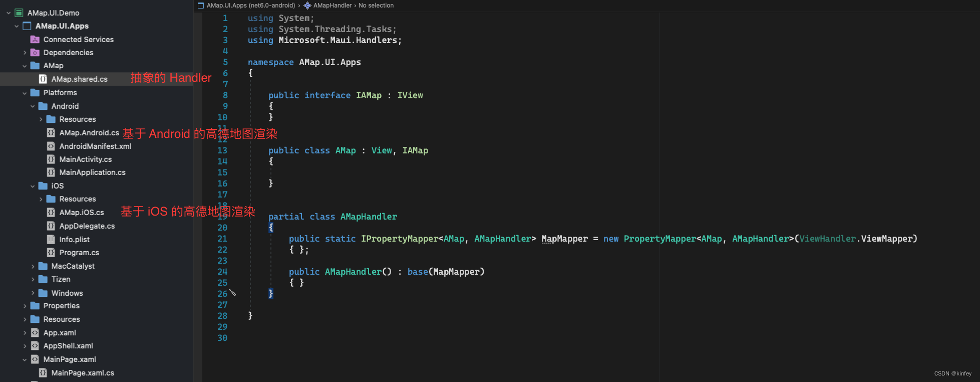Select the AMap.Android.cs file name
The height and width of the screenshot is (382, 980).
coord(89,133)
